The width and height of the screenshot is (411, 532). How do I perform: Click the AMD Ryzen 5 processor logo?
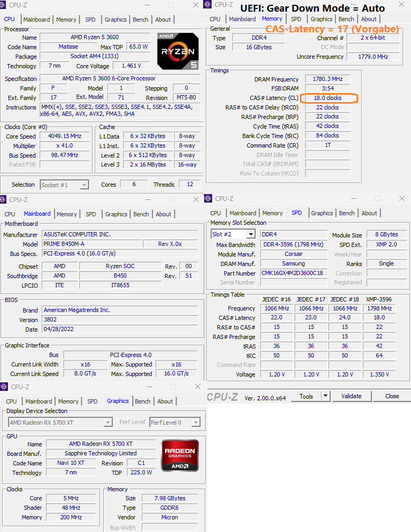[x=178, y=51]
